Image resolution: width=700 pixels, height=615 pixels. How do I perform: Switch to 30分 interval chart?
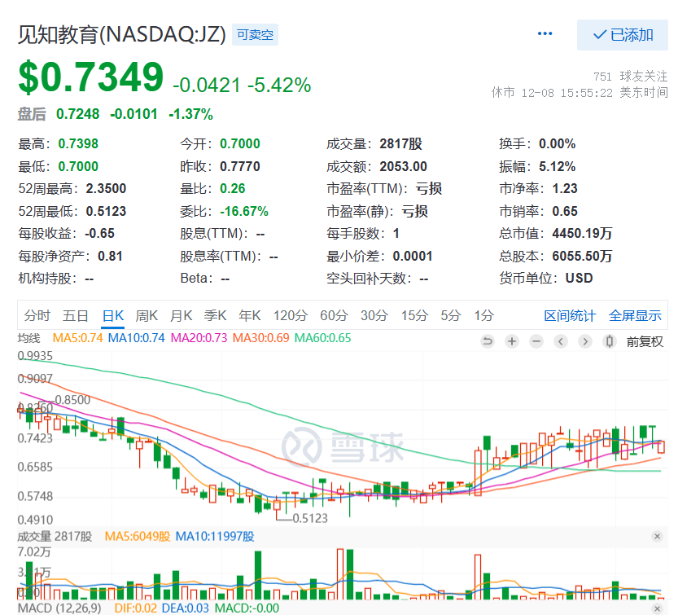pos(374,316)
